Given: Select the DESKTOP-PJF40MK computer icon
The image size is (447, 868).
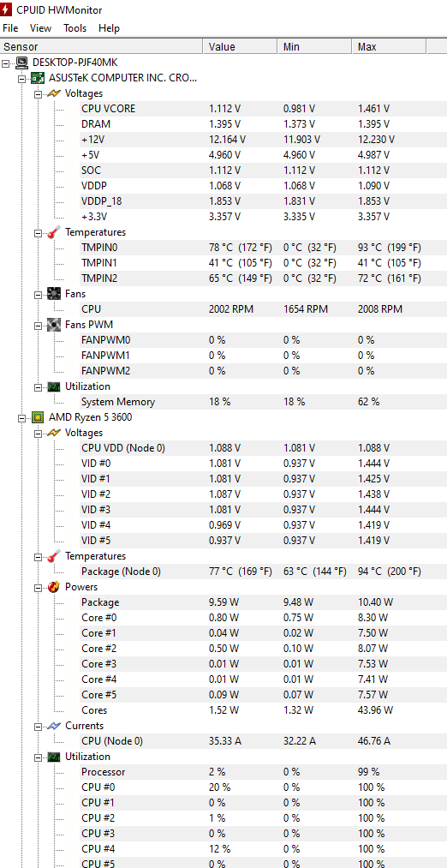Looking at the screenshot, I should [x=21, y=63].
